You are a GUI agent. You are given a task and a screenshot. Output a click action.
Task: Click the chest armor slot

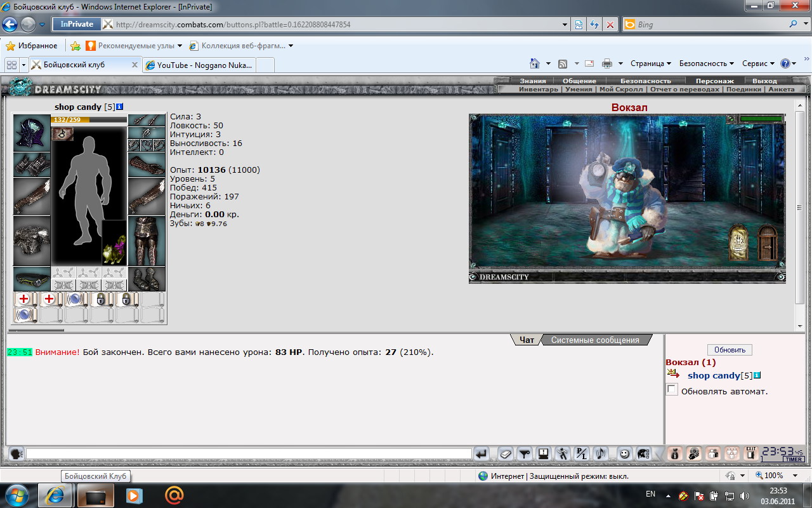click(x=32, y=241)
